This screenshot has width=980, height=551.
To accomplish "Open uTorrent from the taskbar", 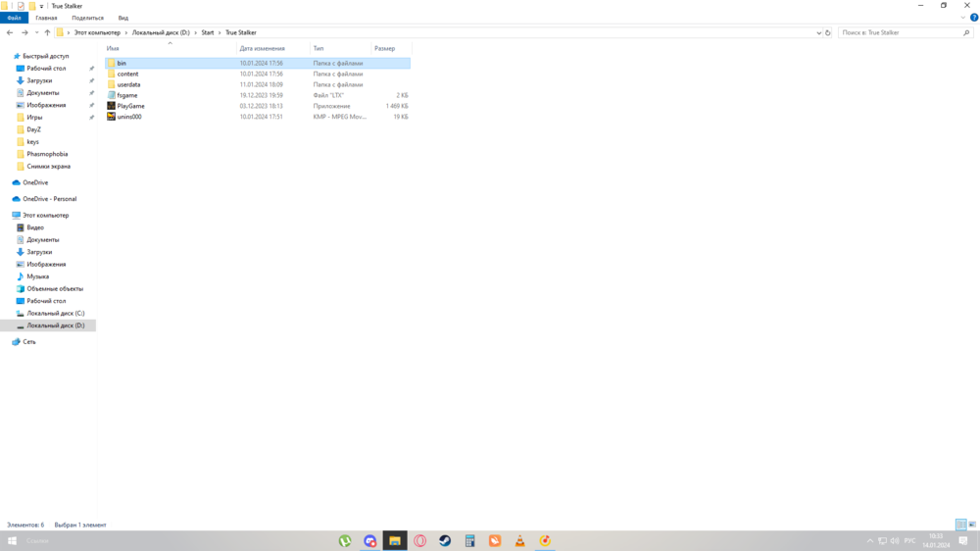I will (x=345, y=541).
